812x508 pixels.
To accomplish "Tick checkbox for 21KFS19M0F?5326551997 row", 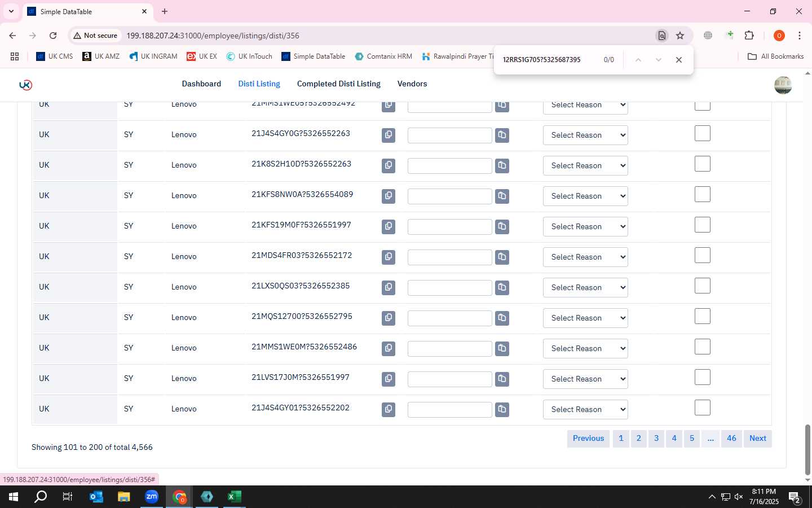I will (x=703, y=225).
